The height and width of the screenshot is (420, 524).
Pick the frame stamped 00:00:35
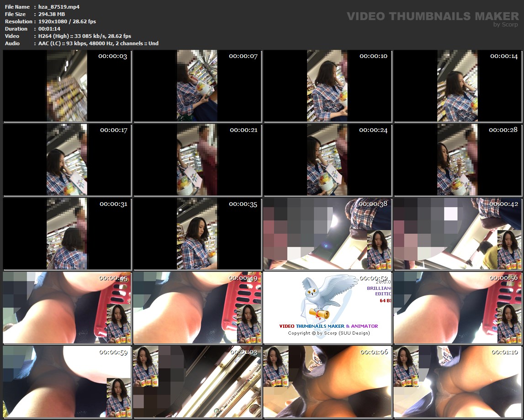197,234
